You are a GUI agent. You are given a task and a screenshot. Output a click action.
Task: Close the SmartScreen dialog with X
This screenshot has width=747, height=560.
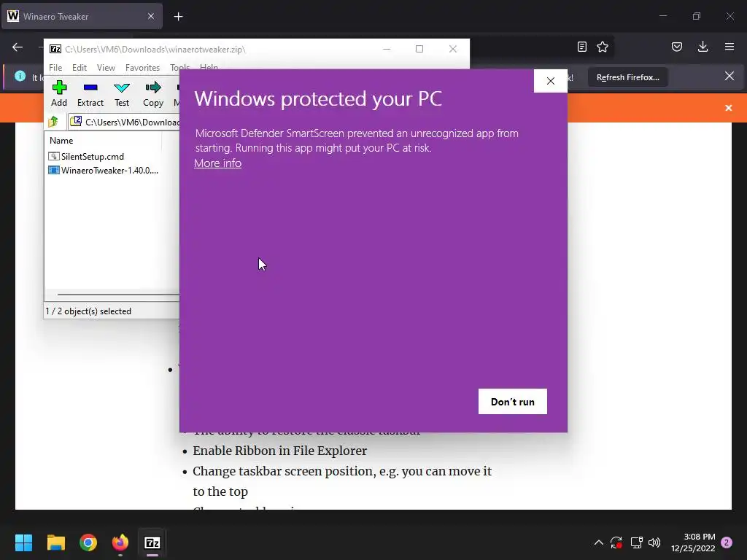(x=550, y=81)
